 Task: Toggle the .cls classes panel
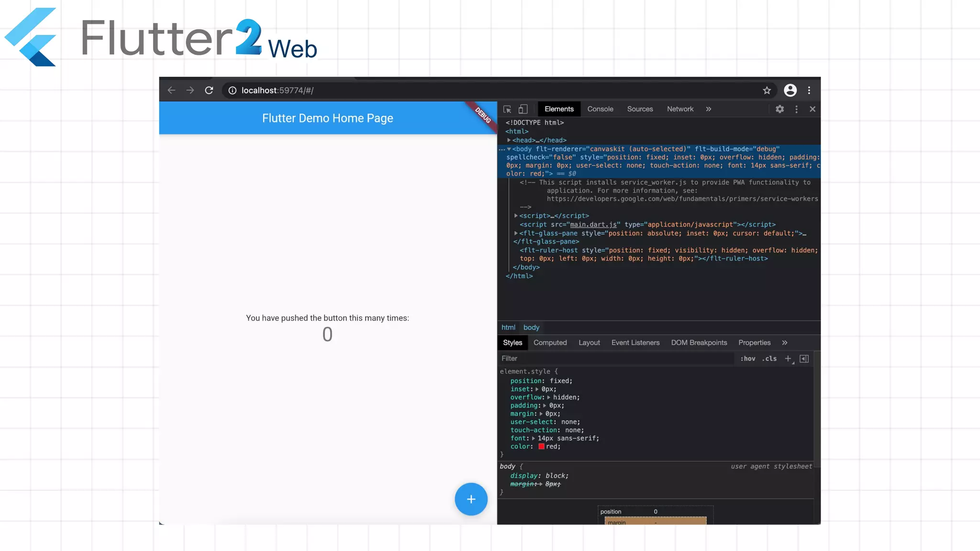coord(769,358)
